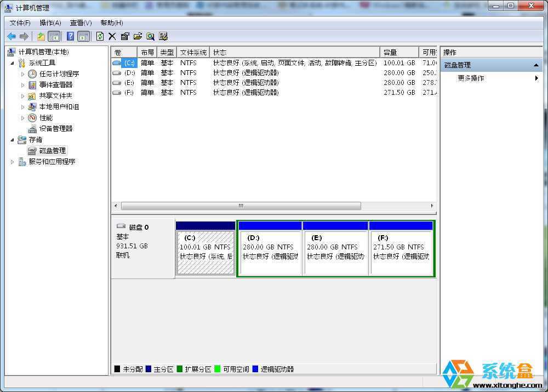The width and height of the screenshot is (548, 392).
Task: Sort by the 类型 column header
Action: [x=167, y=53]
